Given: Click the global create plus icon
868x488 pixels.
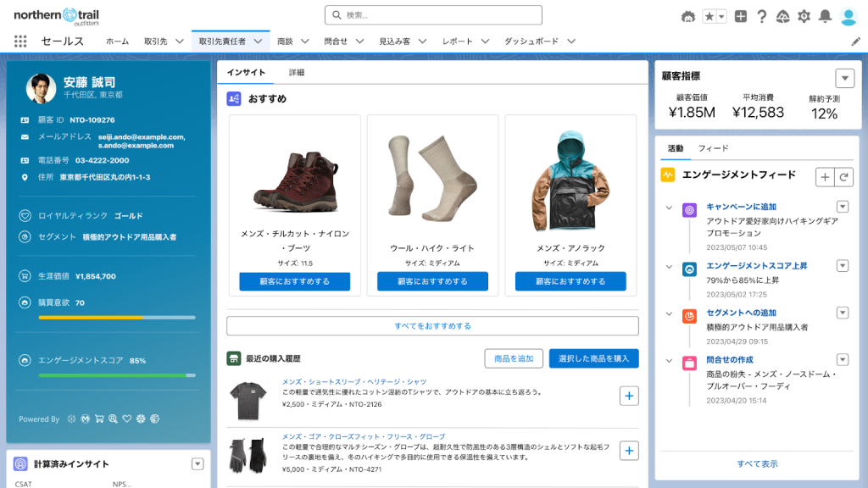Looking at the screenshot, I should pos(741,16).
